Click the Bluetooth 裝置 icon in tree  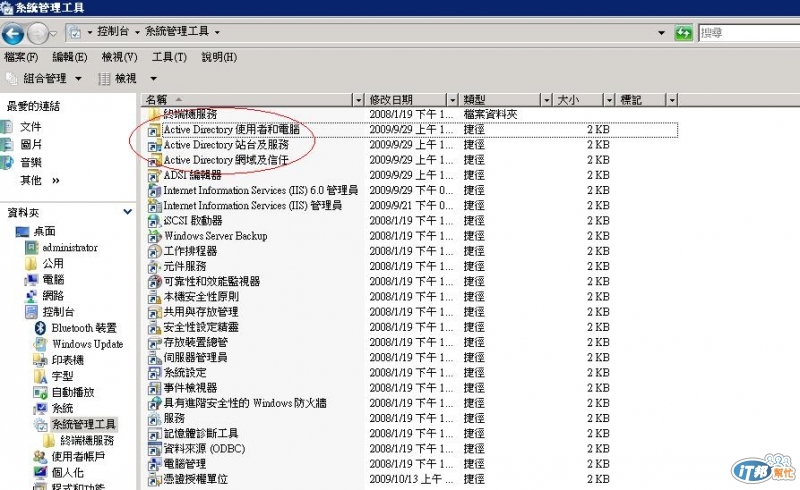click(41, 328)
